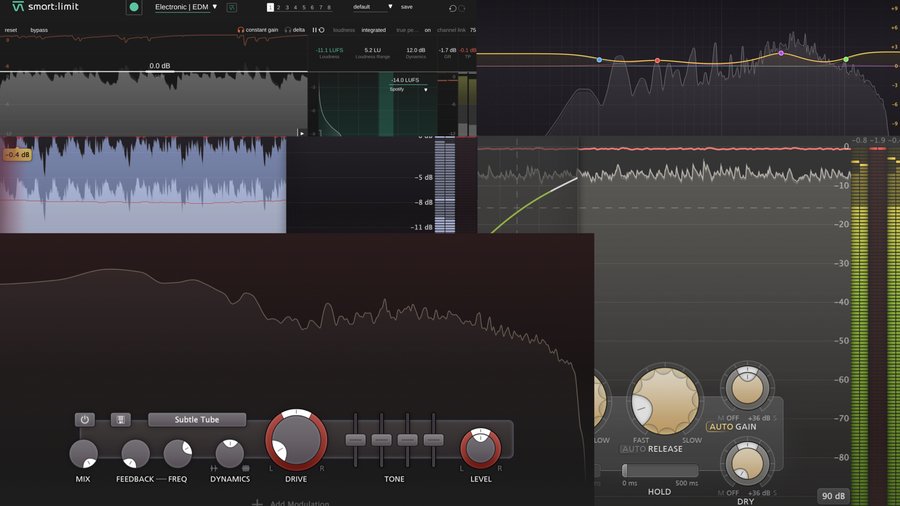The image size is (900, 506).
Task: Open the Subtle Tube style selector
Action: point(197,419)
